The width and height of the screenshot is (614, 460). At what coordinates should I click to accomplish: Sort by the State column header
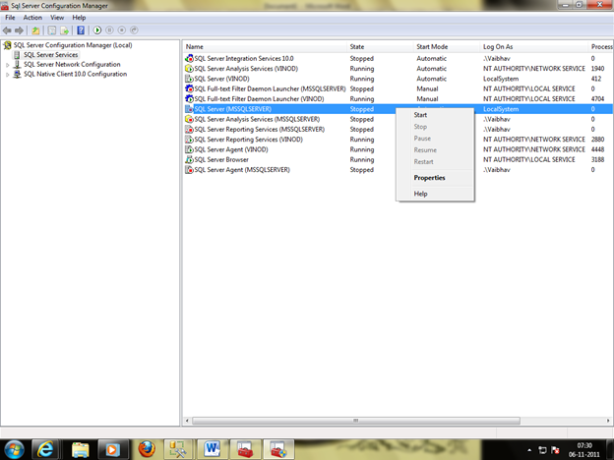[380, 47]
